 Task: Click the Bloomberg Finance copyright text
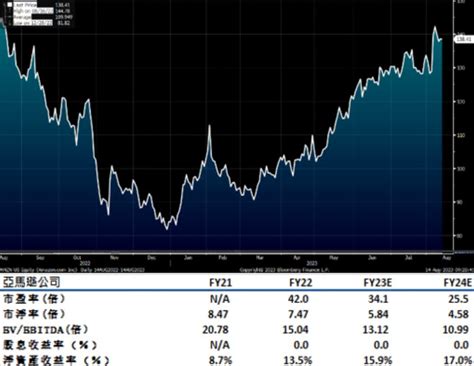click(284, 269)
